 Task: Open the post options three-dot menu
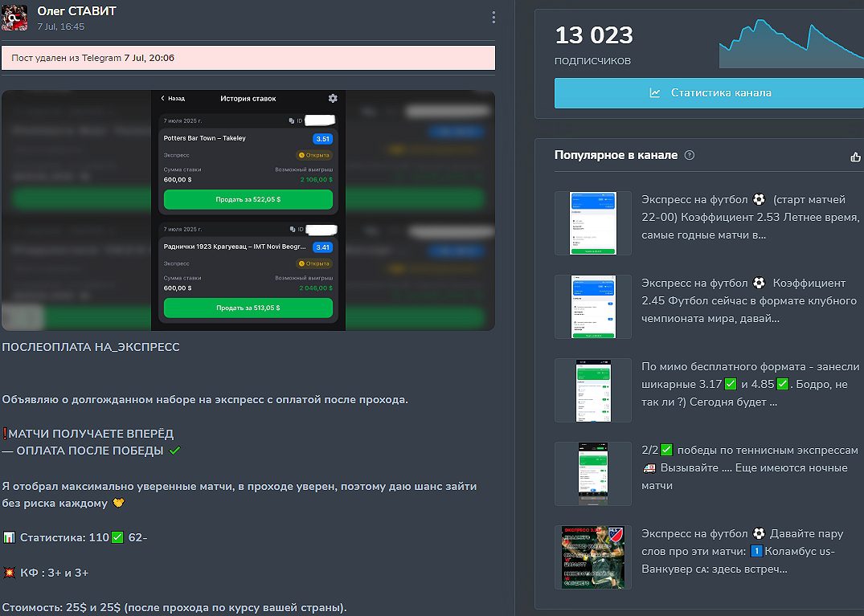point(493,18)
